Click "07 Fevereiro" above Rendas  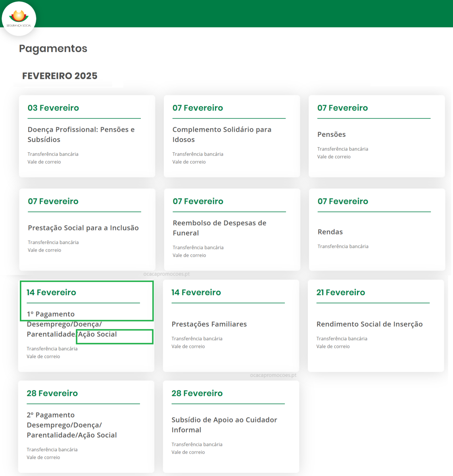343,201
